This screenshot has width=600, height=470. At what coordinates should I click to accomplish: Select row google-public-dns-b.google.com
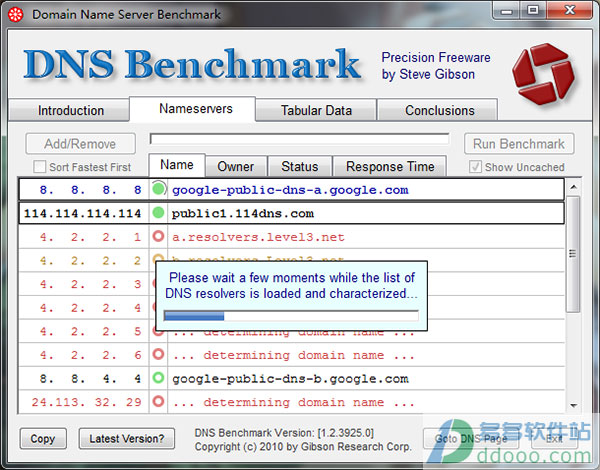point(292,379)
